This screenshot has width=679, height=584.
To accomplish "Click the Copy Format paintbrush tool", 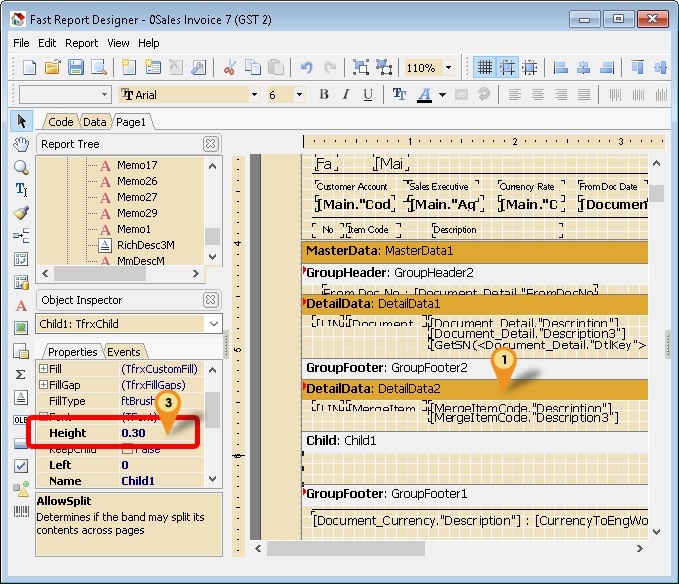I will click(21, 213).
